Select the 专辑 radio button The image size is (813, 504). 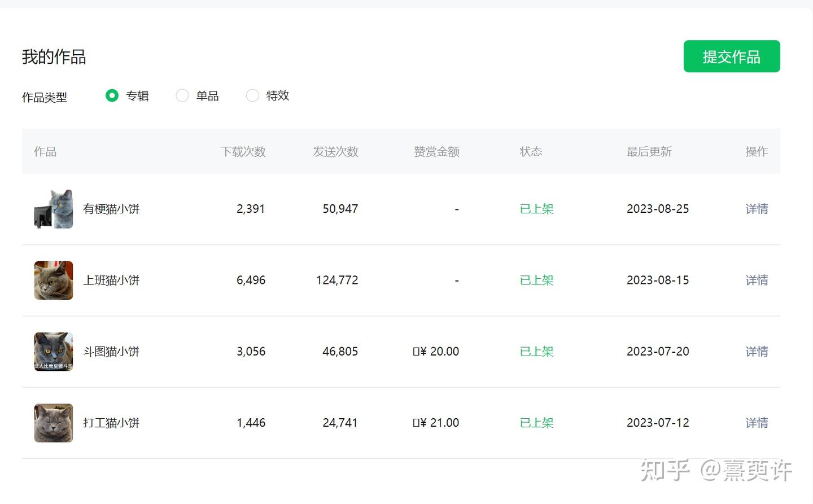112,96
